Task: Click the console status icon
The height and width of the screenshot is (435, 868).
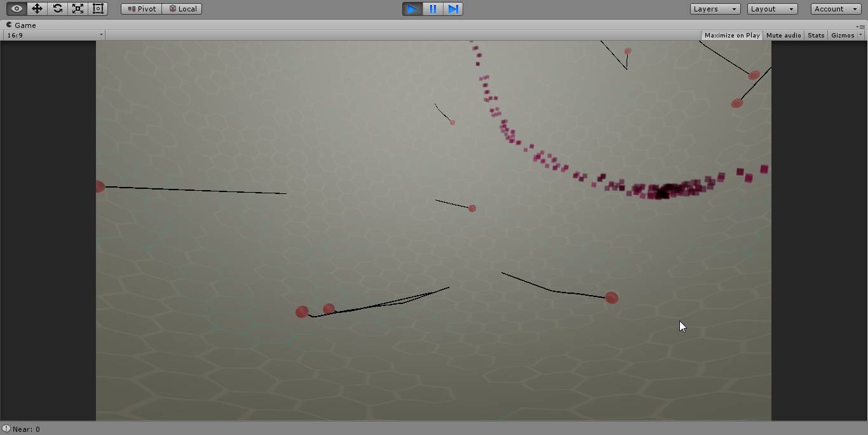Action: click(x=6, y=429)
